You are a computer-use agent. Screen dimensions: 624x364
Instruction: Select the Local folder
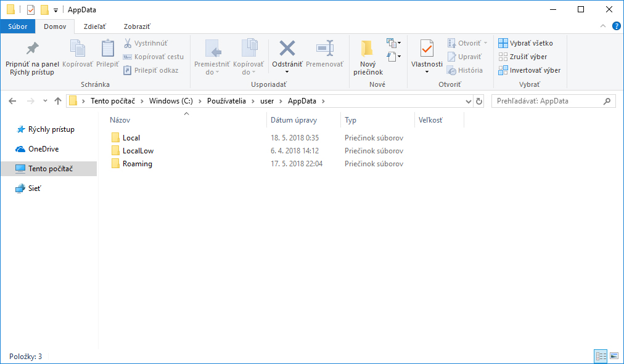[x=126, y=138]
